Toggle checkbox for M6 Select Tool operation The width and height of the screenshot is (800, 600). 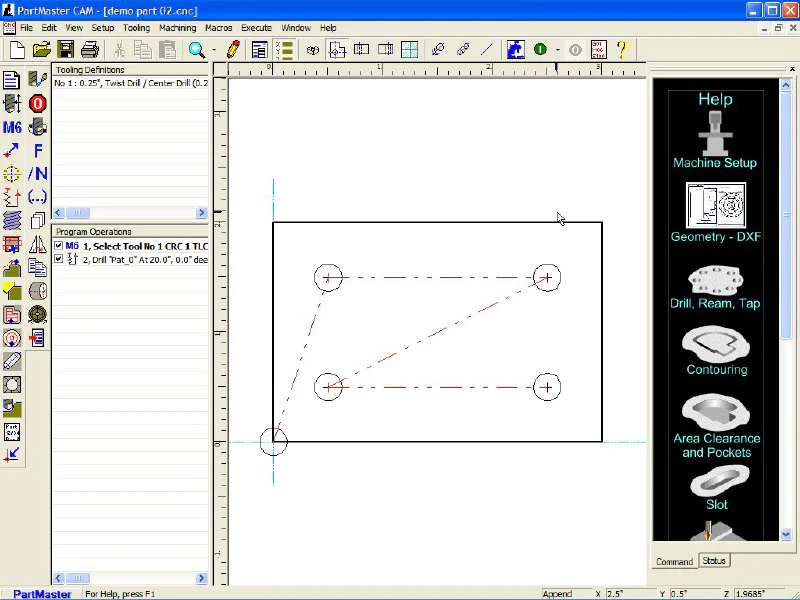pos(59,245)
